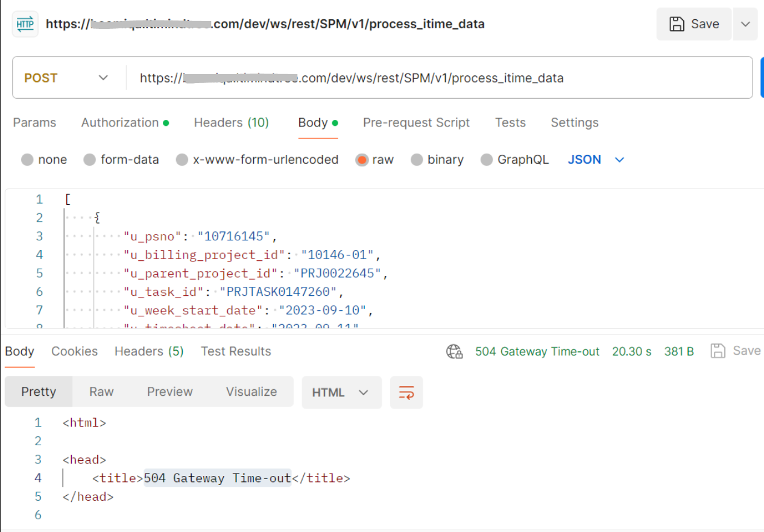This screenshot has height=532, width=764.
Task: Switch to the Authorization tab
Action: click(120, 122)
